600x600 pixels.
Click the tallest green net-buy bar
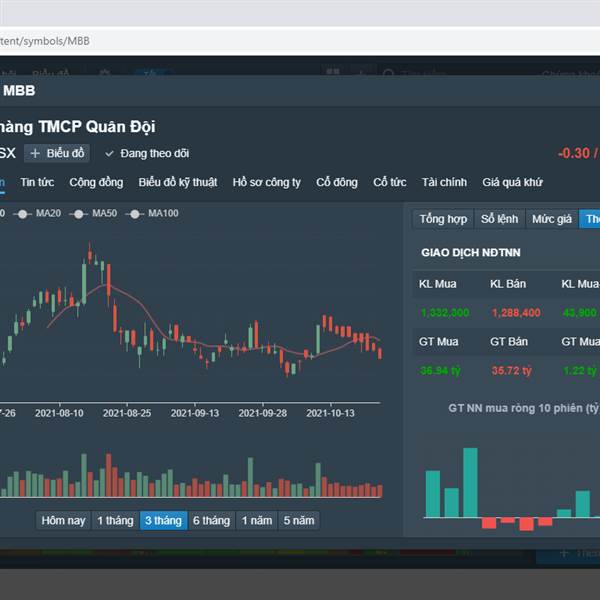pos(470,483)
